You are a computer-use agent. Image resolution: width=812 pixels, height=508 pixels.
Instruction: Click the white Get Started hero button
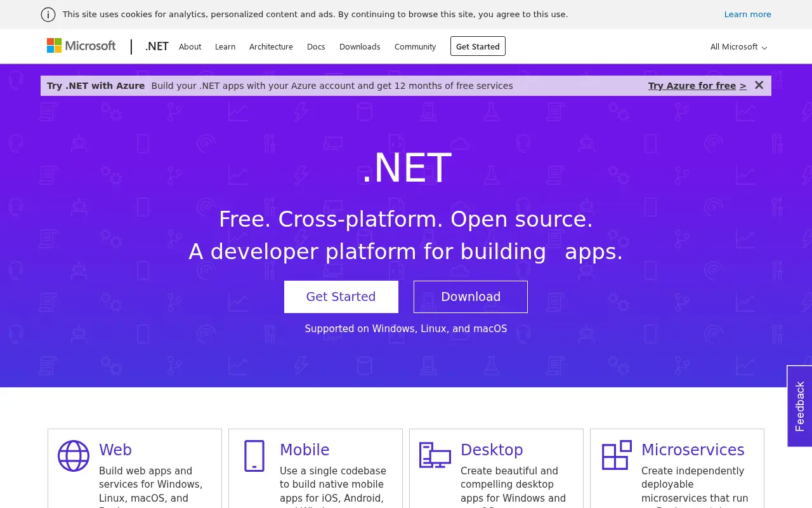tap(341, 297)
